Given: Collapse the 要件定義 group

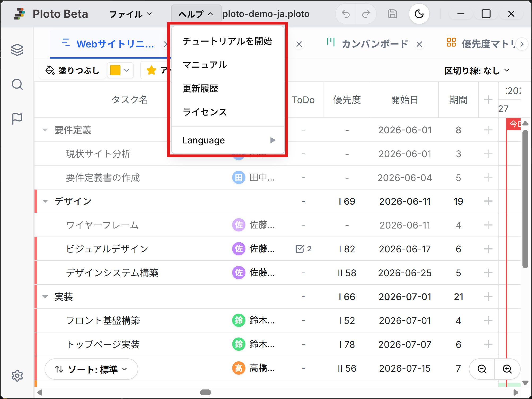Looking at the screenshot, I should pyautogui.click(x=45, y=130).
